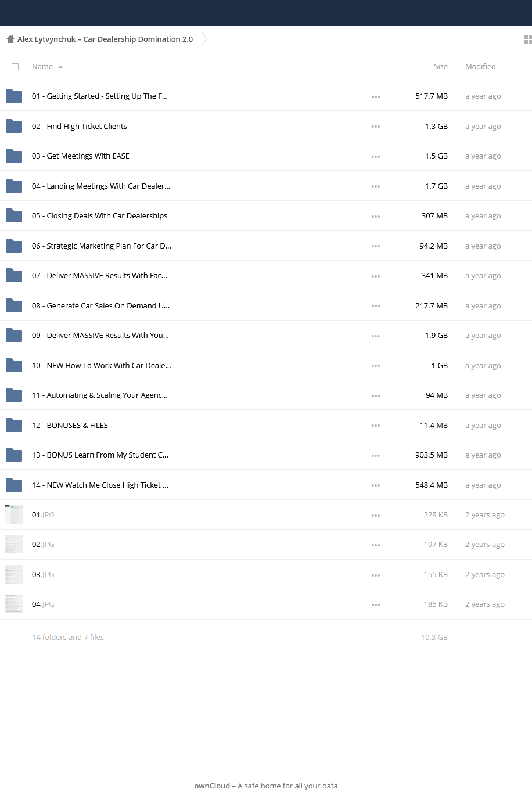The width and height of the screenshot is (532, 803).
Task: Open more actions for 12 - BONUSES & FILES
Action: [376, 426]
